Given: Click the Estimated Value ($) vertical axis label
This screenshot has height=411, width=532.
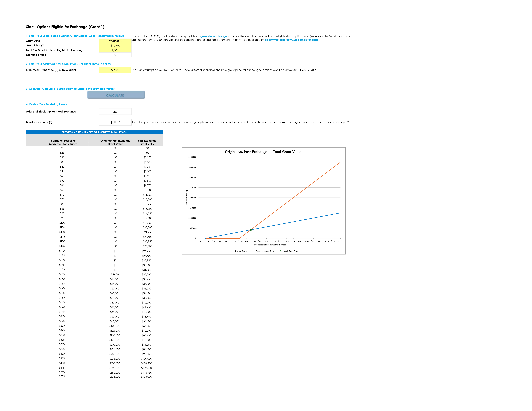Looking at the screenshot, I should pos(187,197).
